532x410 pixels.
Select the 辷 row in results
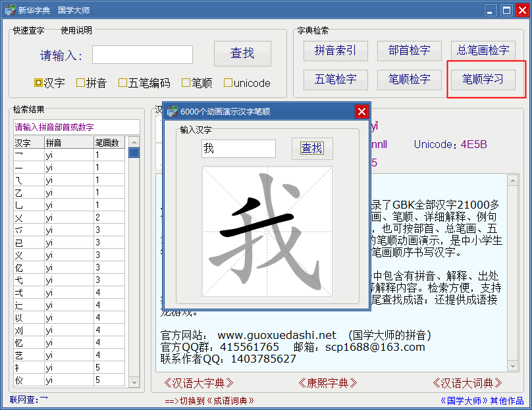coord(69,305)
